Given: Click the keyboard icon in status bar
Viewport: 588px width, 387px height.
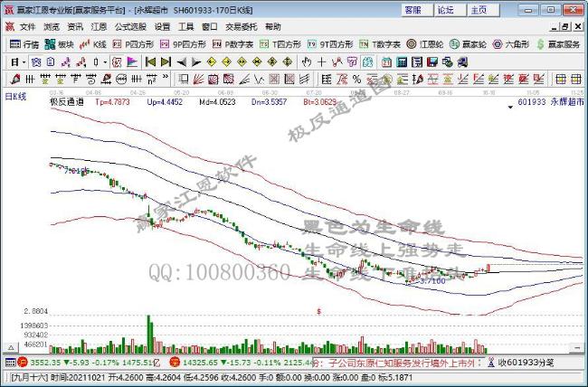Looking at the screenshot, I should 11,363.
